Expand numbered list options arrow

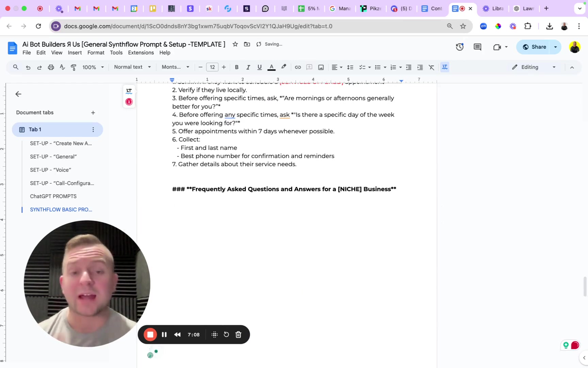[x=401, y=67]
